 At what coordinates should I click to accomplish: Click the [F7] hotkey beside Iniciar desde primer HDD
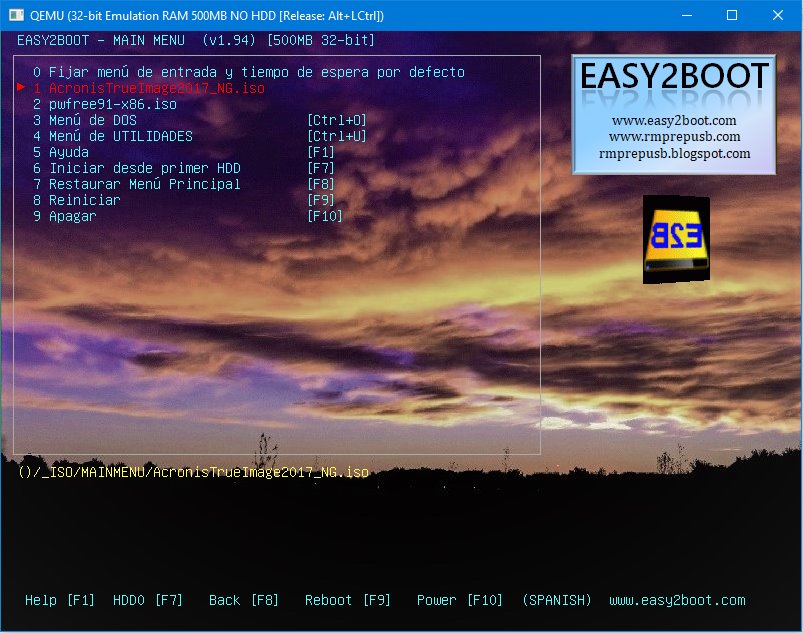tap(321, 168)
